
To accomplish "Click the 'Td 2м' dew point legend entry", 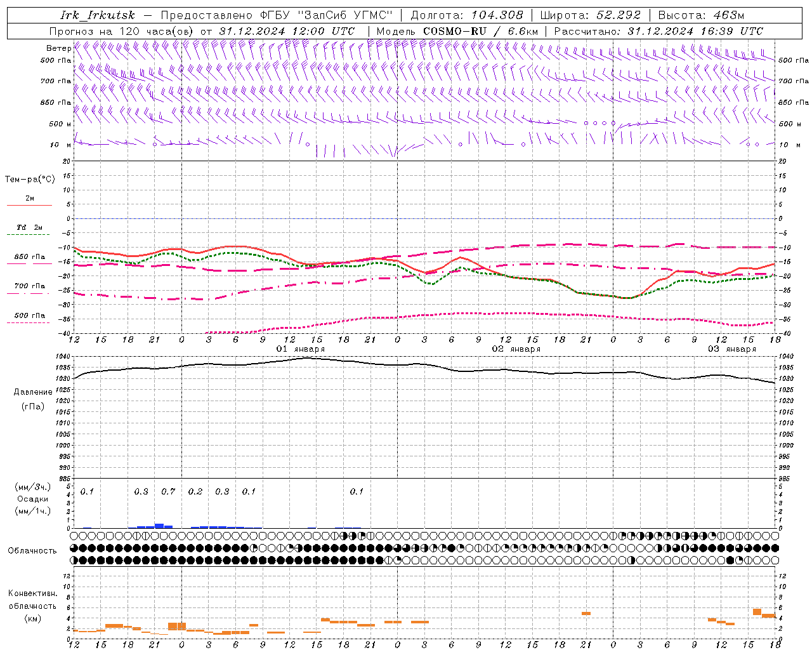I will (x=29, y=227).
